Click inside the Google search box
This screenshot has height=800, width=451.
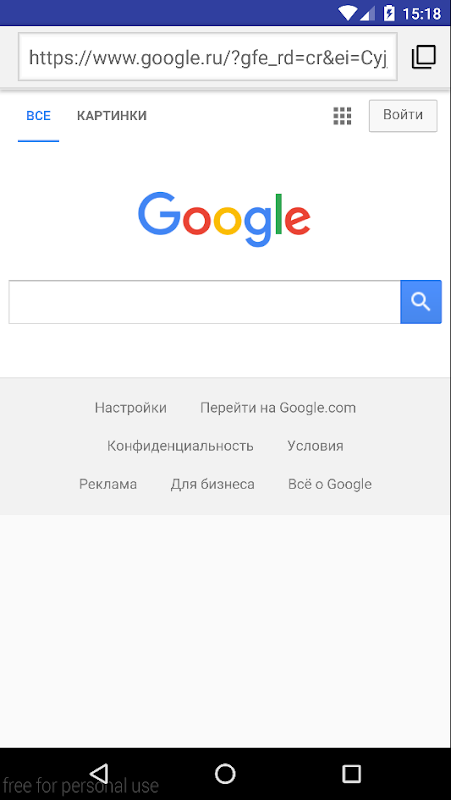205,302
